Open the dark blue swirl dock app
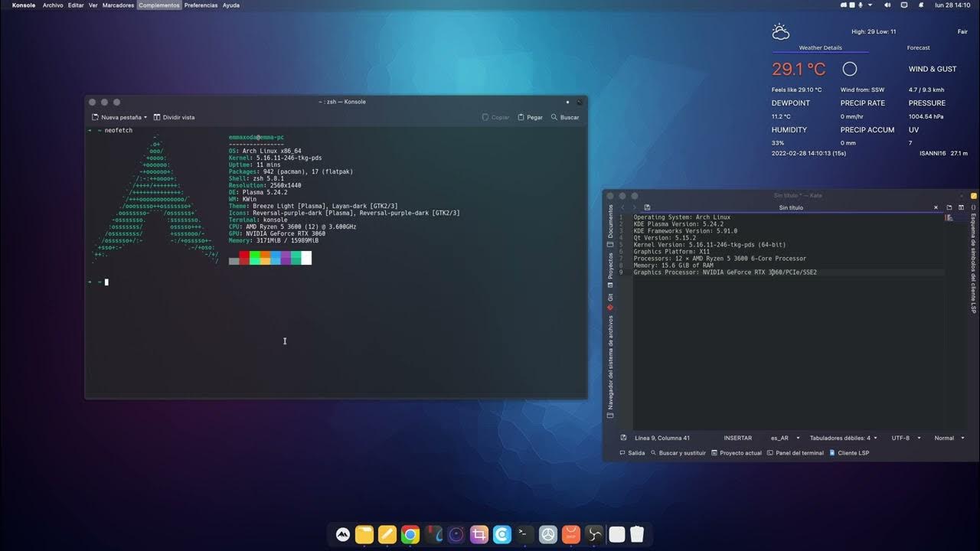Image resolution: width=980 pixels, height=551 pixels. (434, 534)
